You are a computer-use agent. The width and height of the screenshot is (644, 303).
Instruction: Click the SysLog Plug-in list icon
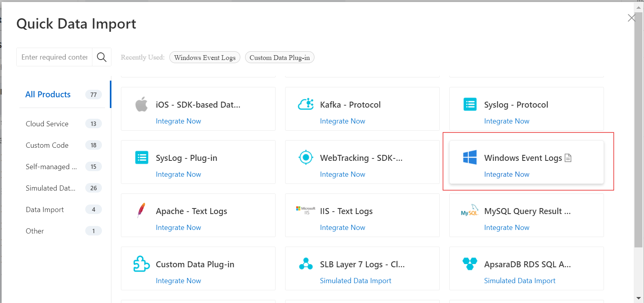point(142,158)
